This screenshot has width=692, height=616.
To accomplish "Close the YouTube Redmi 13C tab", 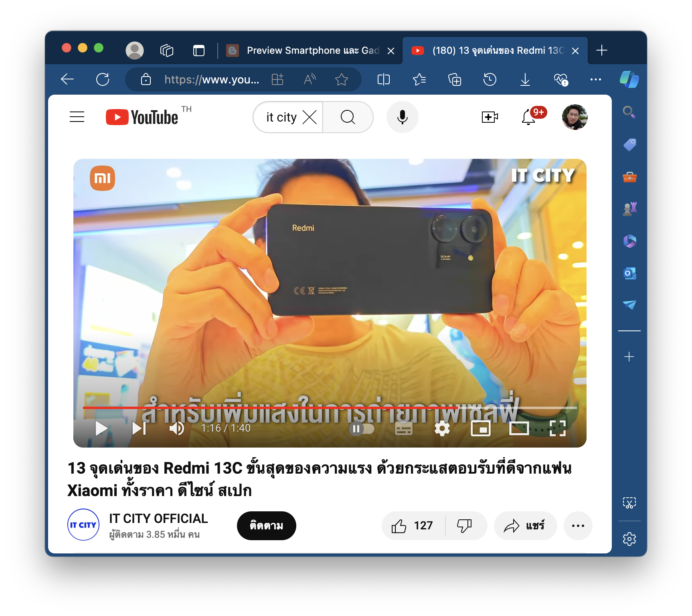I will [575, 51].
